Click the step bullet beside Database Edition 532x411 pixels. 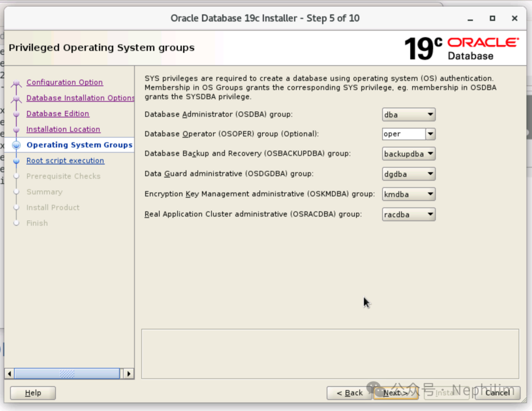click(16, 114)
